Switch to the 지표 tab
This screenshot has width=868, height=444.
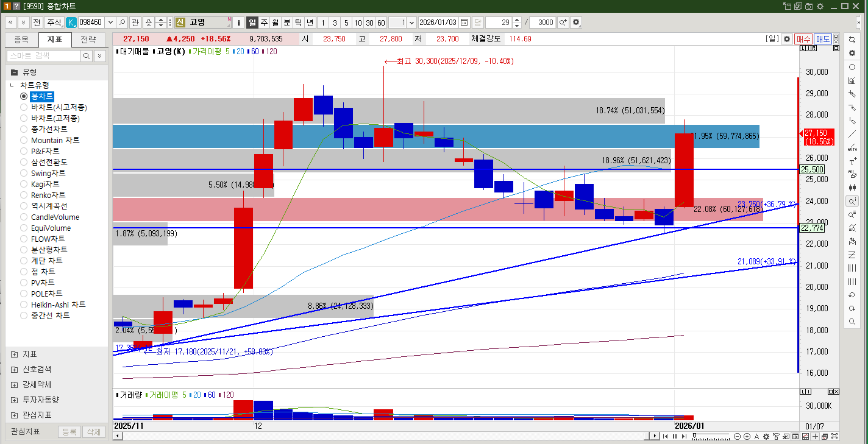click(55, 40)
